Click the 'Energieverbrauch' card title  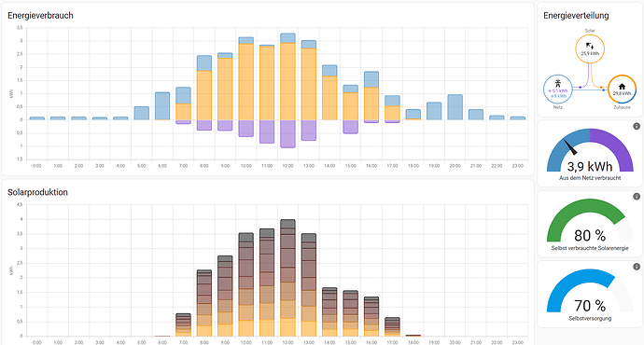(x=40, y=16)
